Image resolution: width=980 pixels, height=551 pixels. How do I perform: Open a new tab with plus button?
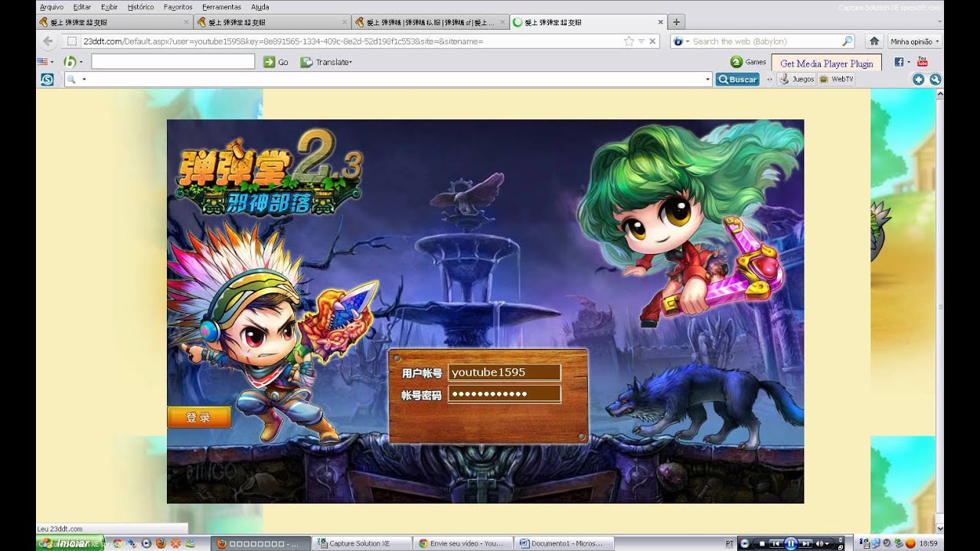coord(677,22)
